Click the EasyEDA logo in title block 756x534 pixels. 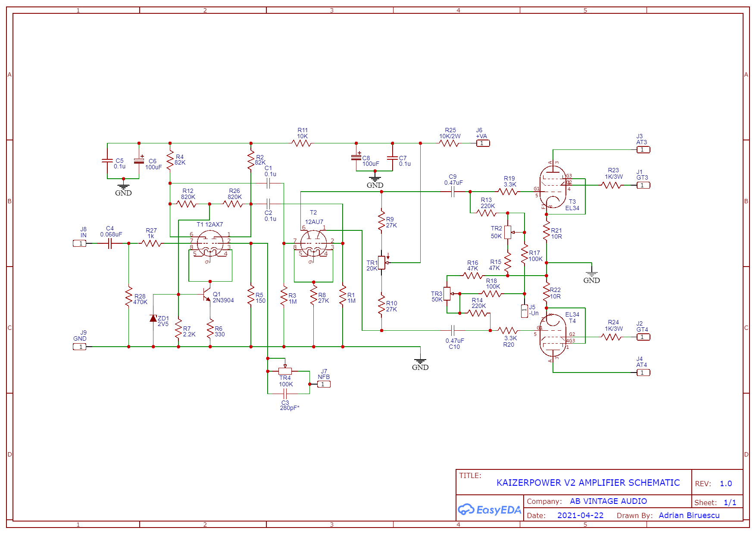[489, 510]
